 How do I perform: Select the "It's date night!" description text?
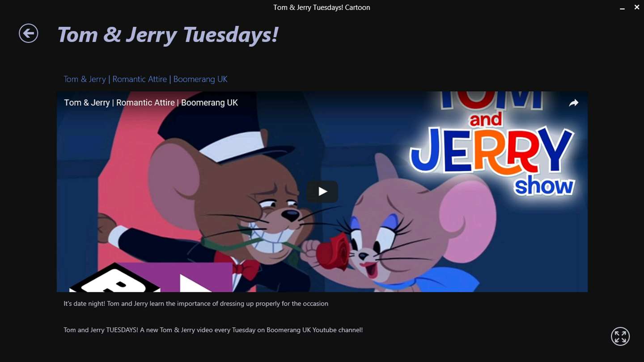point(196,303)
